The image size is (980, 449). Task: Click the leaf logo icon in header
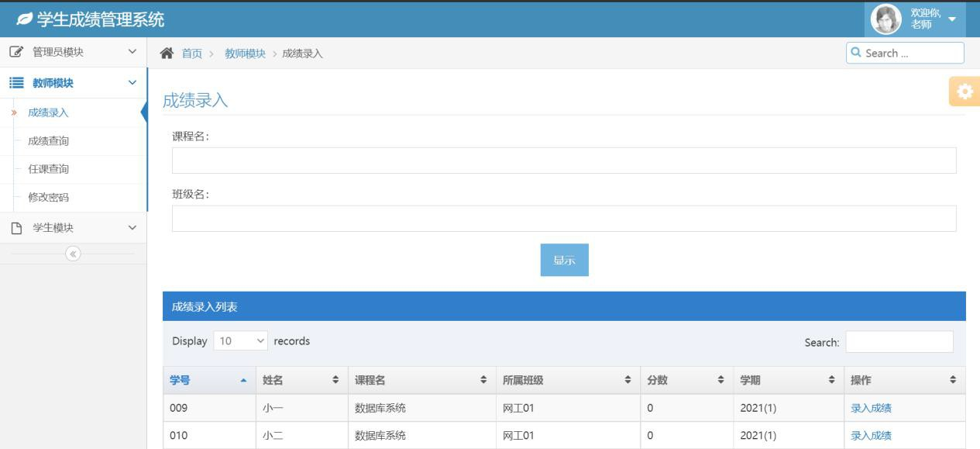pos(24,19)
